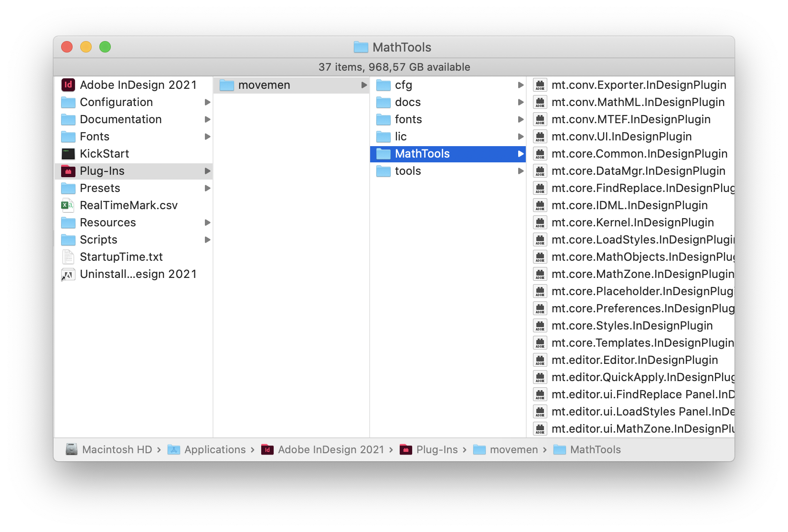Click the mt.core.IDML plugin icon
This screenshot has height=532, width=788.
pyautogui.click(x=540, y=205)
